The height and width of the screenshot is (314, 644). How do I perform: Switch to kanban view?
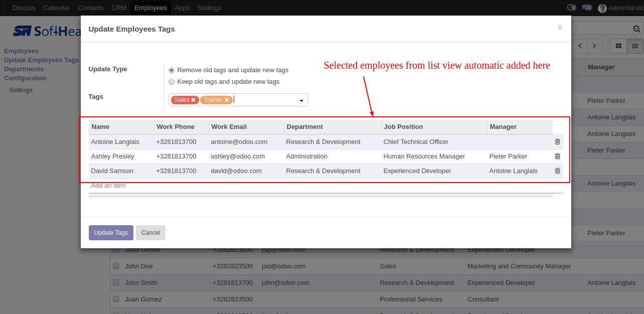click(x=618, y=46)
